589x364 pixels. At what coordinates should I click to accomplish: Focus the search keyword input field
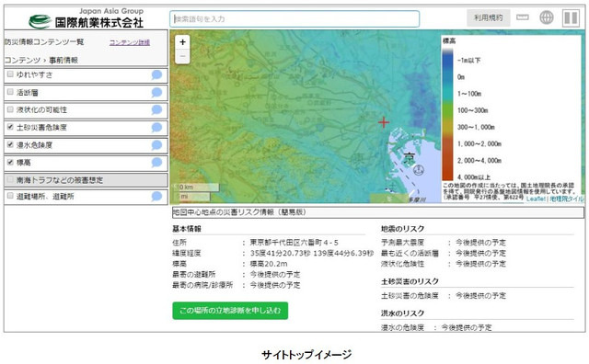pyautogui.click(x=294, y=18)
